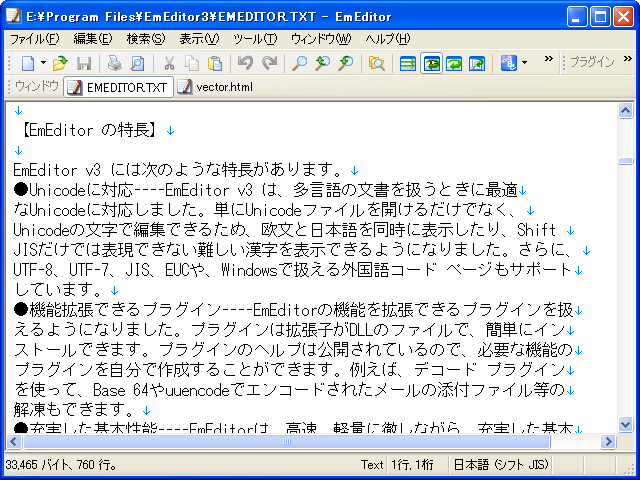Click the configuration properties toolbar icon

point(509,63)
